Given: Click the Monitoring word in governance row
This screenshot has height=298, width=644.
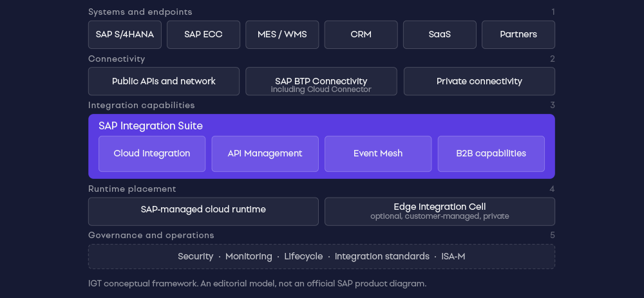Looking at the screenshot, I should coord(249,257).
